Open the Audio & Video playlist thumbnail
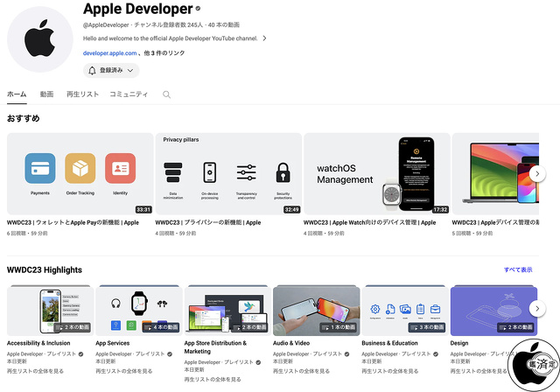The width and height of the screenshot is (560, 392). click(316, 310)
